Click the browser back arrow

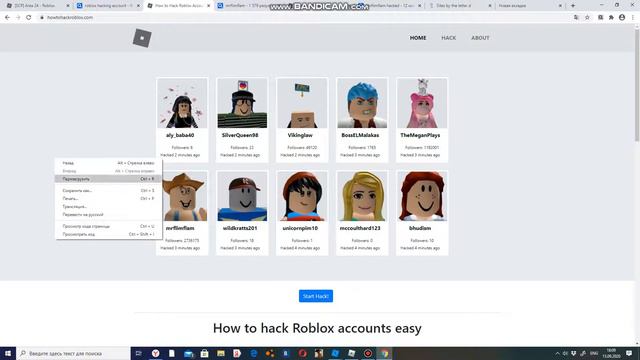pos(7,18)
